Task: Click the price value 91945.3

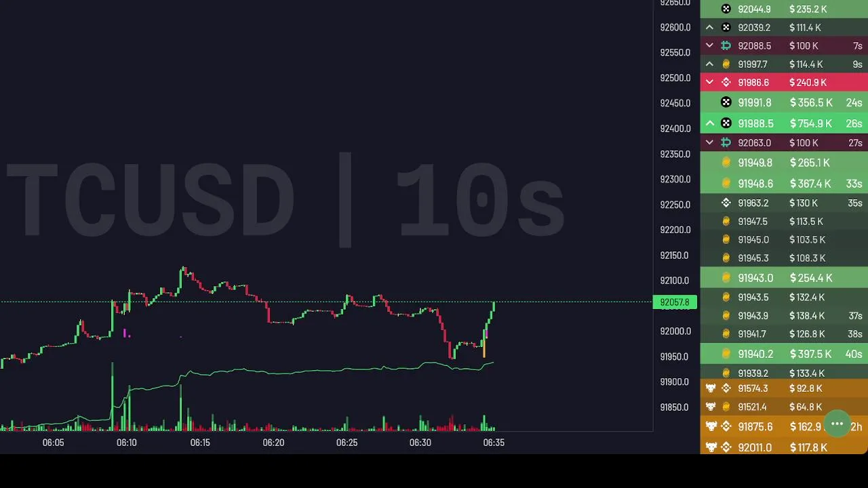Action: pyautogui.click(x=753, y=258)
